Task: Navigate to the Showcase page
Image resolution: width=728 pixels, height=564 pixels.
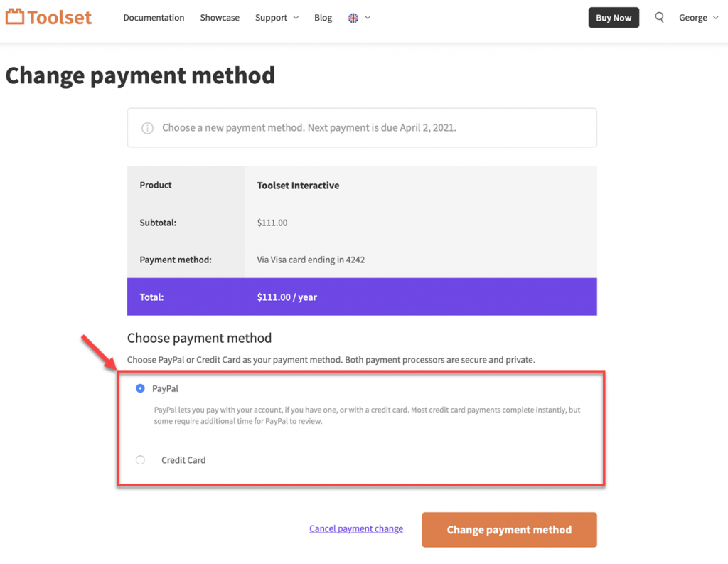Action: pyautogui.click(x=220, y=17)
